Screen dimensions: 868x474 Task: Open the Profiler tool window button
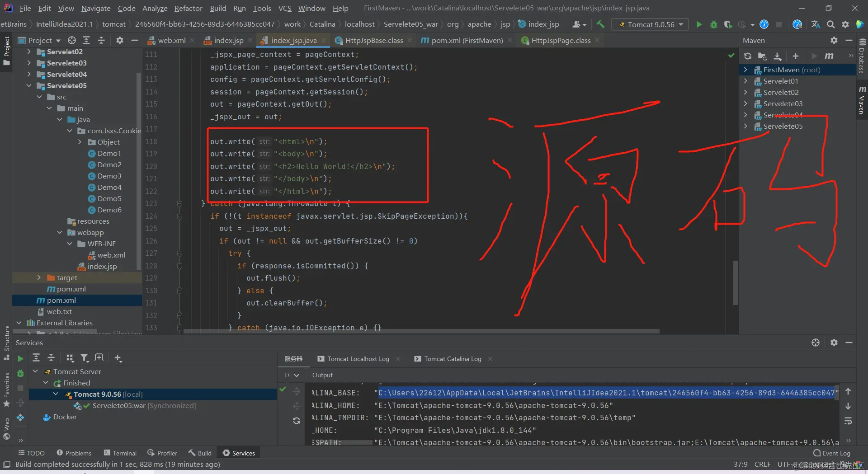tap(162, 453)
